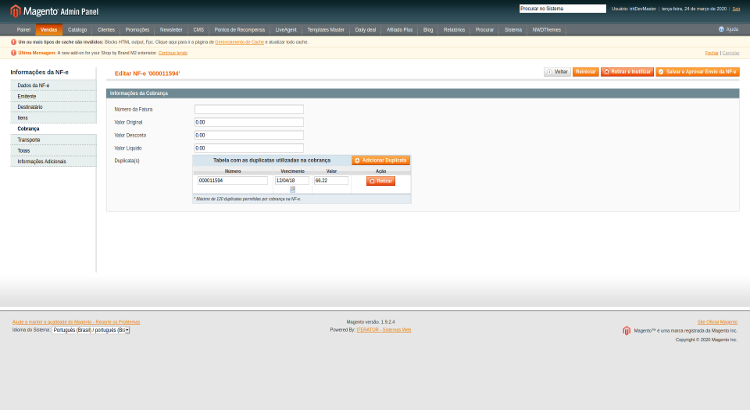The width and height of the screenshot is (750, 410).
Task: Open the Blog menu
Action: pyautogui.click(x=428, y=30)
